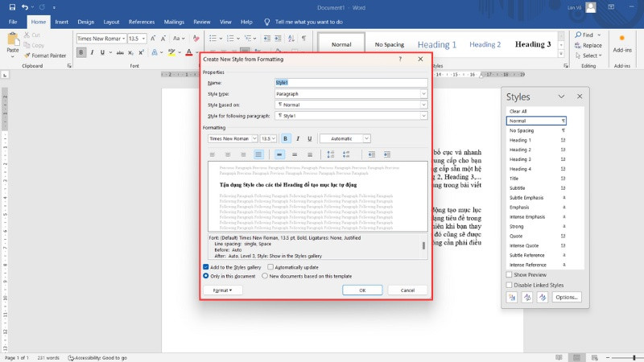Click the Underline button in the dialog

(x=309, y=138)
